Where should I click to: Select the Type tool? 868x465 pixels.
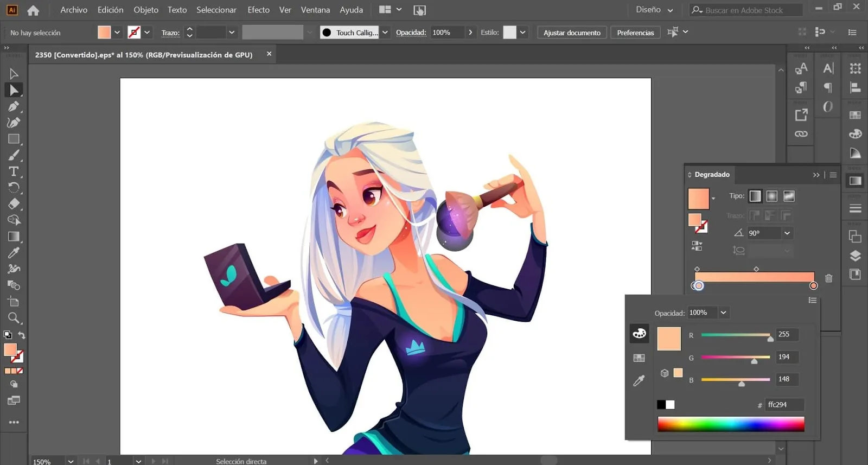coord(14,171)
